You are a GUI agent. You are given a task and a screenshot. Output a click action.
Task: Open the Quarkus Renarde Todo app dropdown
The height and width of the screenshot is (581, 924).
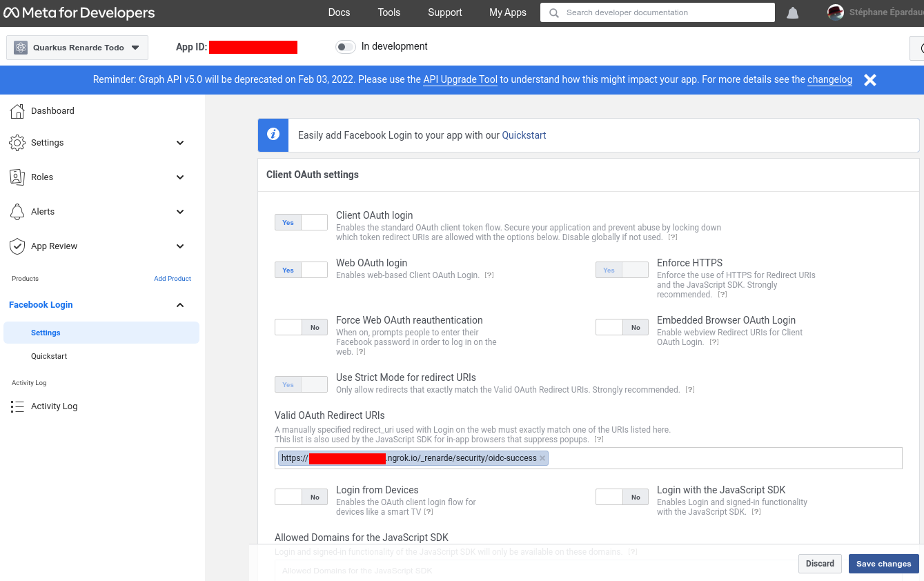(77, 48)
